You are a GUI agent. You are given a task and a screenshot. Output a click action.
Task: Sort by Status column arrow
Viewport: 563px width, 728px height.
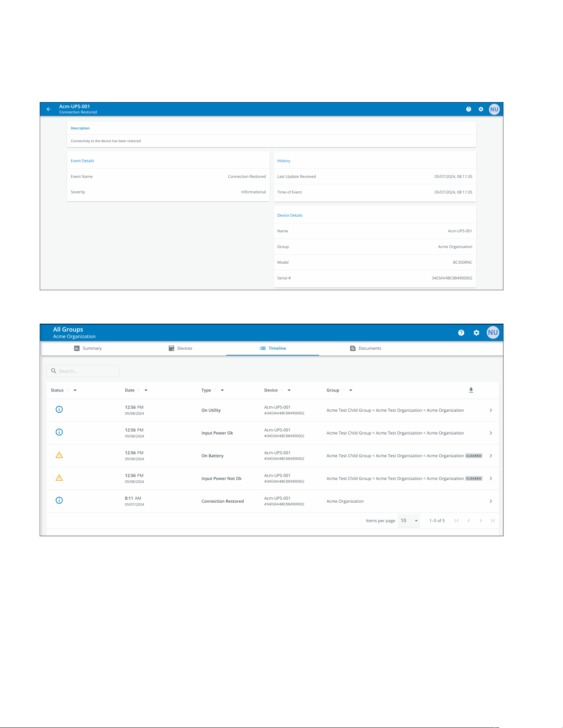point(68,390)
